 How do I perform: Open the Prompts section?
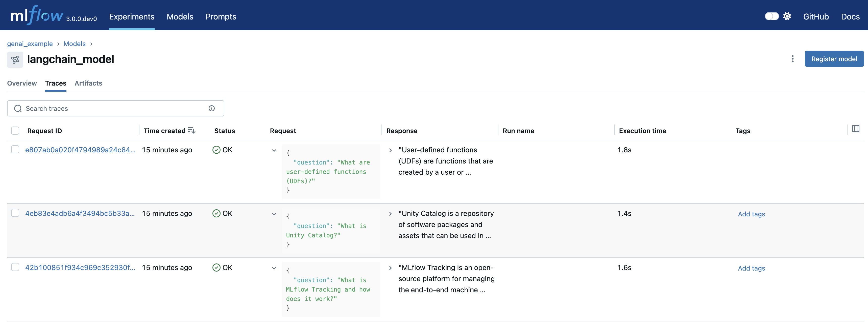tap(221, 16)
